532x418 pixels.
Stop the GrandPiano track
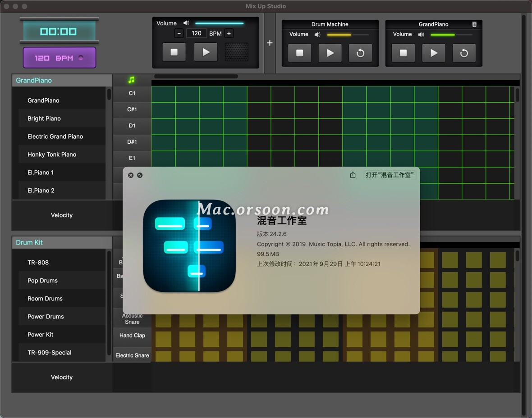(x=403, y=53)
